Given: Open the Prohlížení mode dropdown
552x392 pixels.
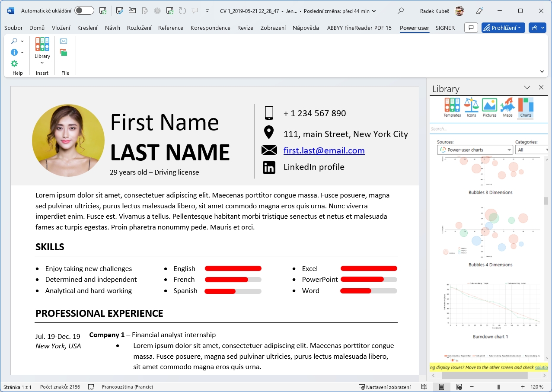Looking at the screenshot, I should coord(503,28).
